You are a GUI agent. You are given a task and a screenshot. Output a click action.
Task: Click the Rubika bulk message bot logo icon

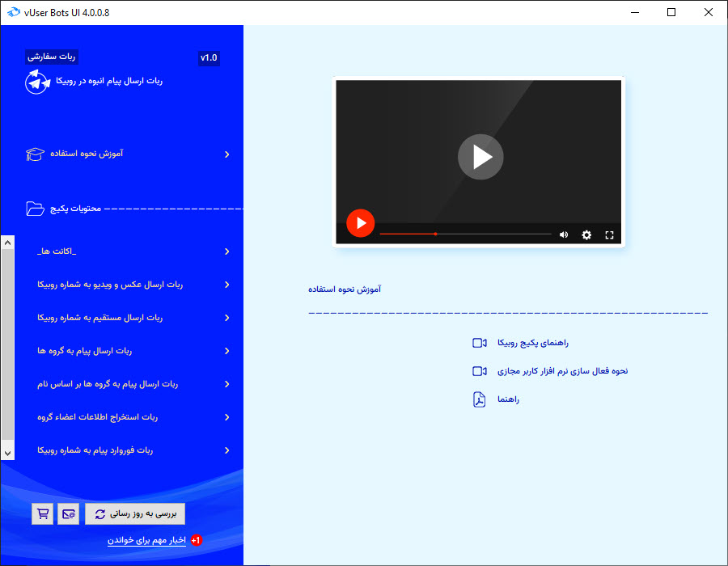(37, 82)
